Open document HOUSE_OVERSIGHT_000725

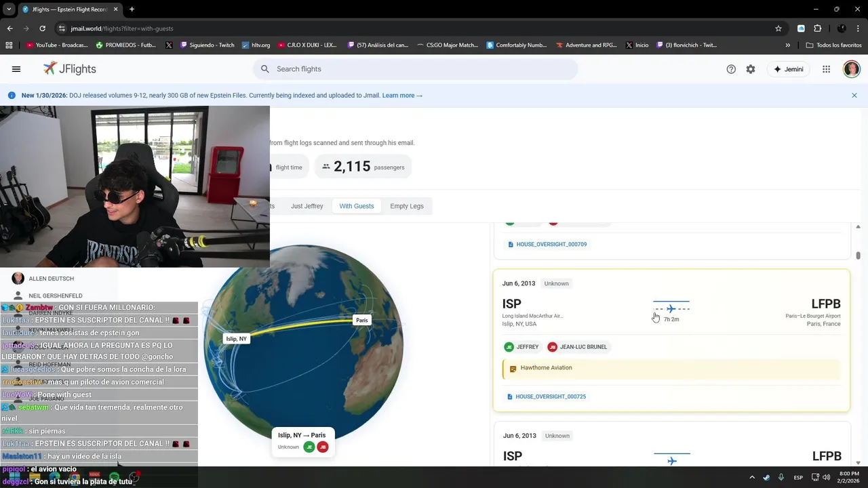(x=547, y=396)
